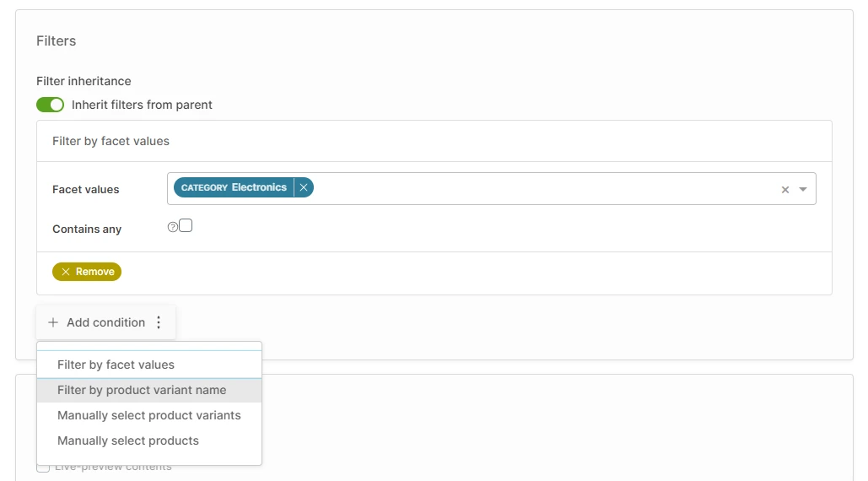Turn off Inherit filters from parent toggle
The width and height of the screenshot is (868, 481).
coord(51,105)
